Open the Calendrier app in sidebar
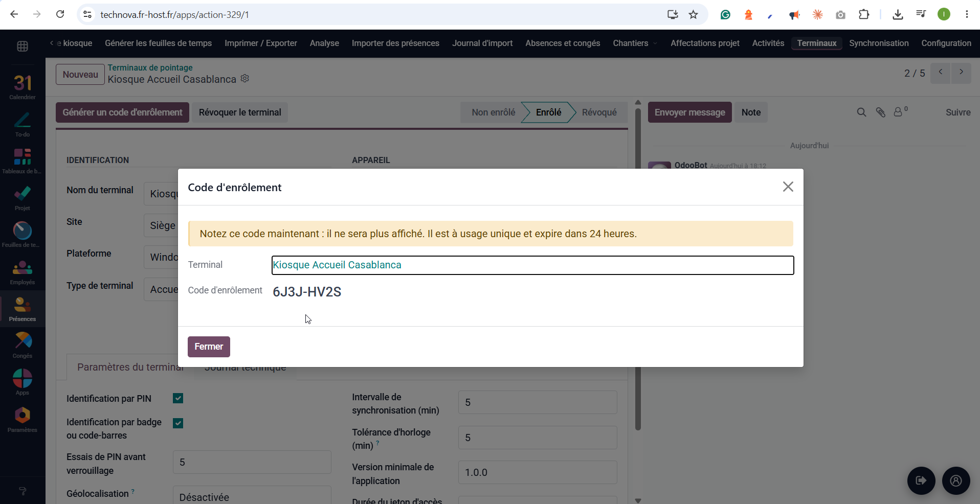Viewport: 980px width, 504px height. tap(23, 87)
